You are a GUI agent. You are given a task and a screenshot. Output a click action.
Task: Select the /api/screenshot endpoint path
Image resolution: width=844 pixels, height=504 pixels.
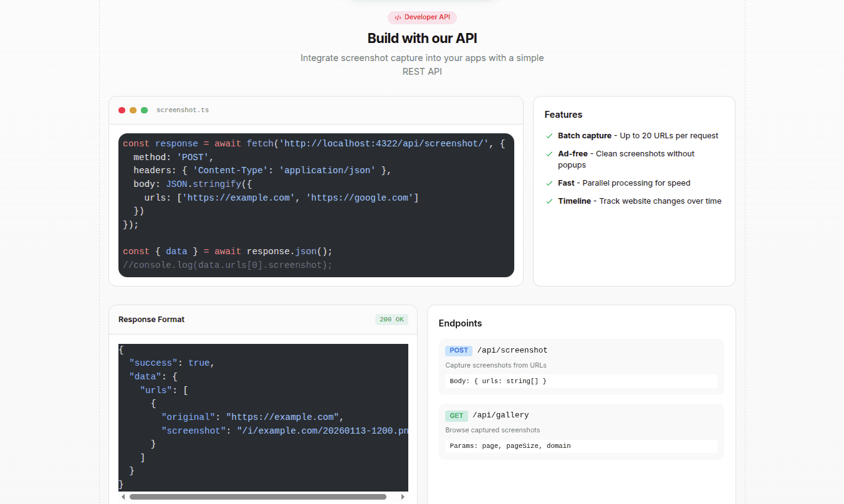[512, 351]
